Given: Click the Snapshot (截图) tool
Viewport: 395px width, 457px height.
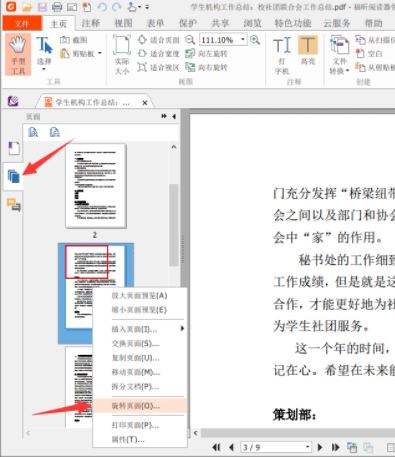Looking at the screenshot, I should click(74, 40).
